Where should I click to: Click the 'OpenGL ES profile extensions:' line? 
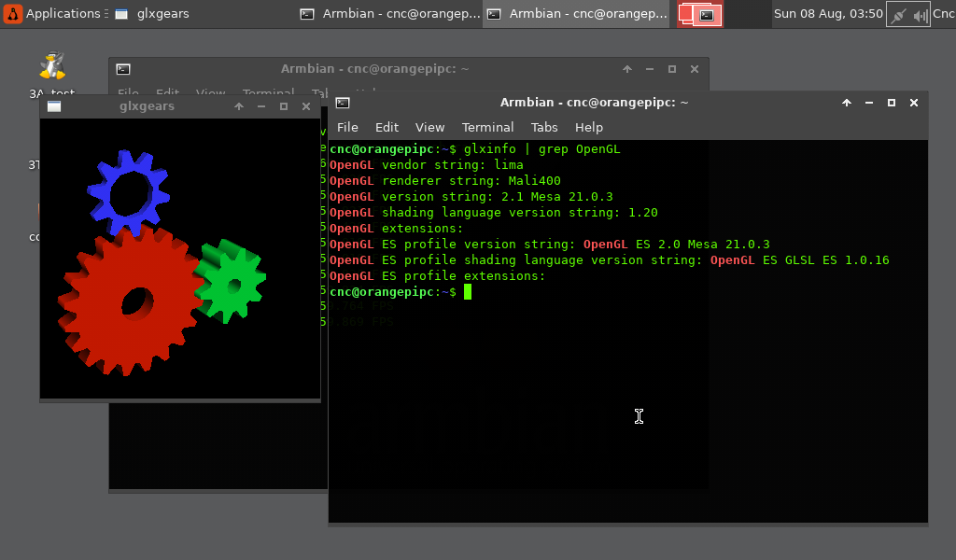[438, 276]
